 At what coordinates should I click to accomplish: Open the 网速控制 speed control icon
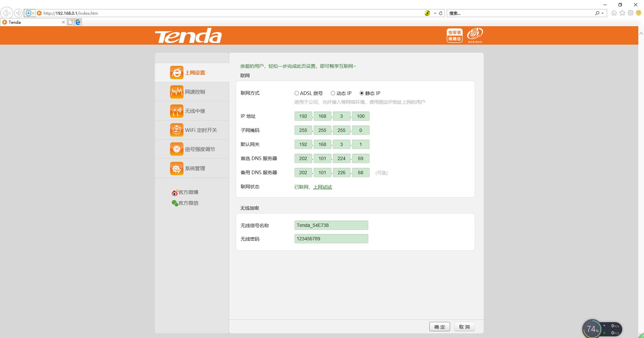(x=176, y=92)
